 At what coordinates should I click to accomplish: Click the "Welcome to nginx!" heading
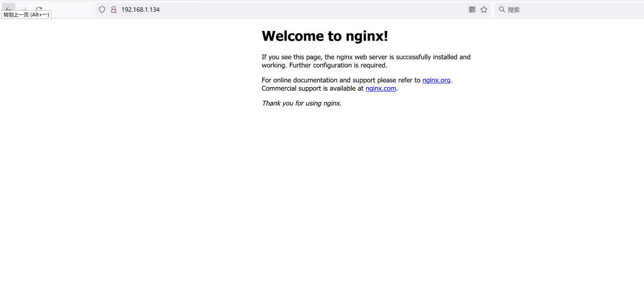pos(325,36)
